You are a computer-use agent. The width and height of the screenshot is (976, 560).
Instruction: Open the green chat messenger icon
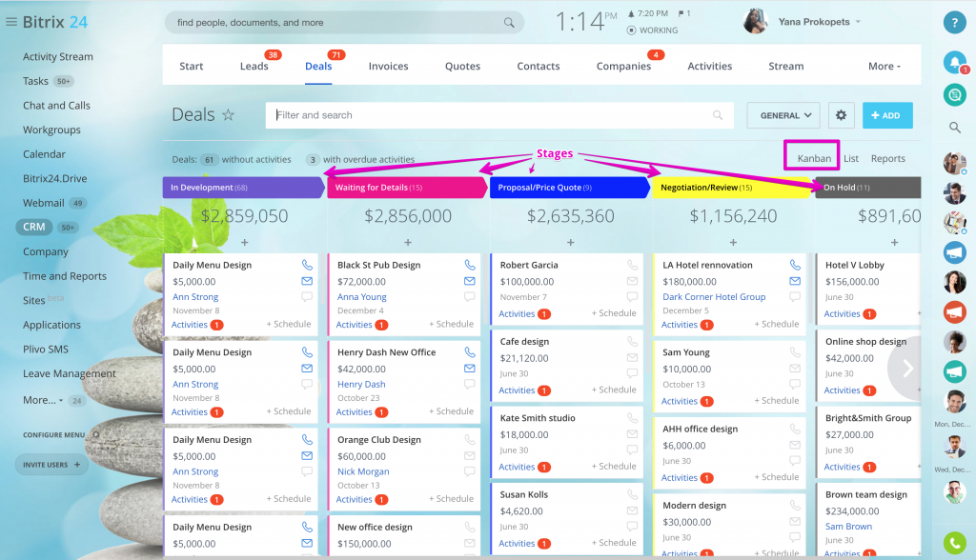[x=954, y=94]
